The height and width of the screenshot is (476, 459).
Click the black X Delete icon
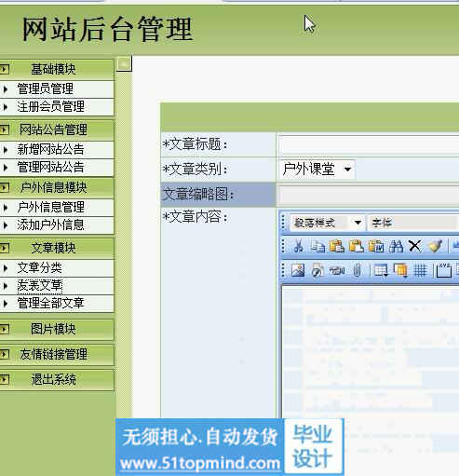(x=414, y=246)
